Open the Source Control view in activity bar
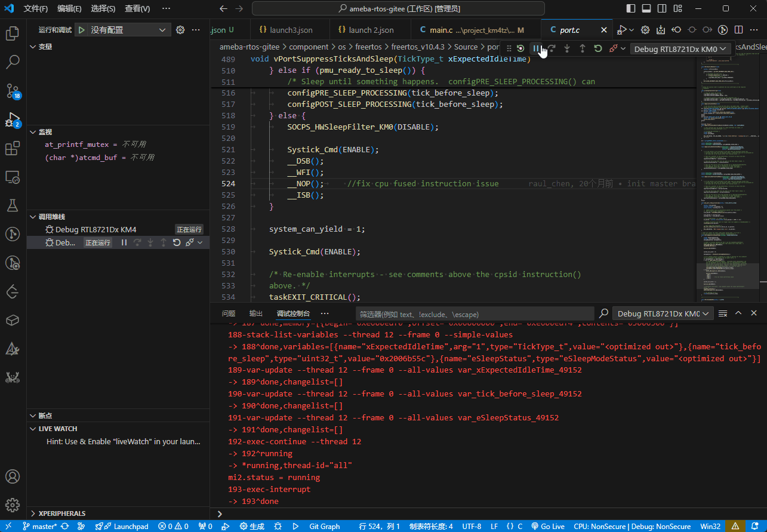The height and width of the screenshot is (532, 767). click(13, 91)
